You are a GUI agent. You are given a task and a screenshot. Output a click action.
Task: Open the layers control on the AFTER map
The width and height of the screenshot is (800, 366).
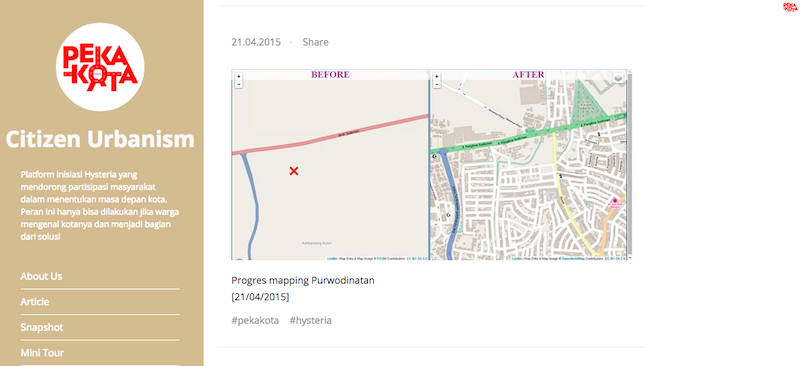[618, 78]
